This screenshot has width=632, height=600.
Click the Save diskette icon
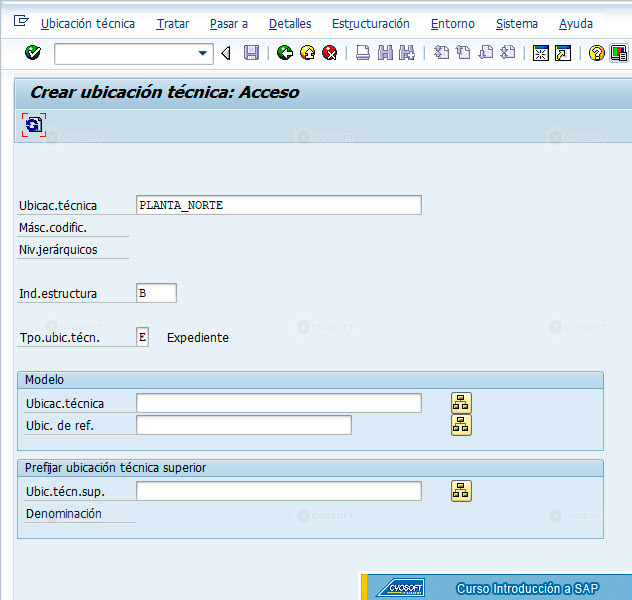[251, 53]
